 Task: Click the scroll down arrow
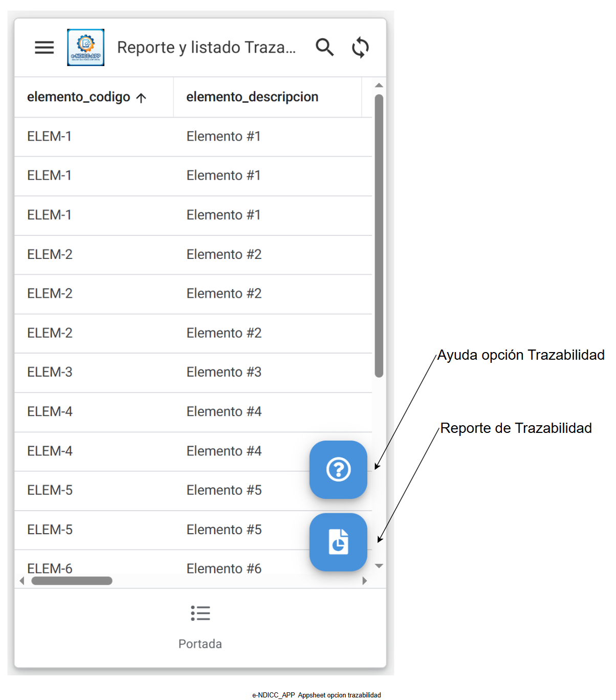pyautogui.click(x=379, y=566)
